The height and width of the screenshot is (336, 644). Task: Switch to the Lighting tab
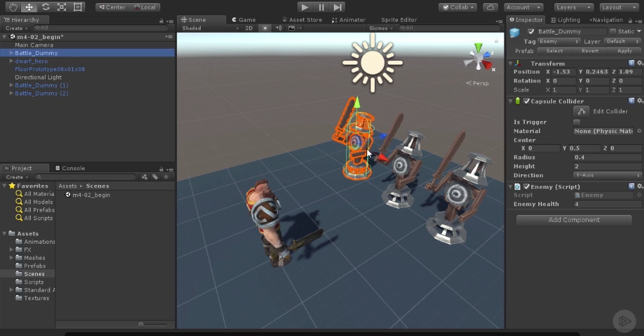coord(566,20)
